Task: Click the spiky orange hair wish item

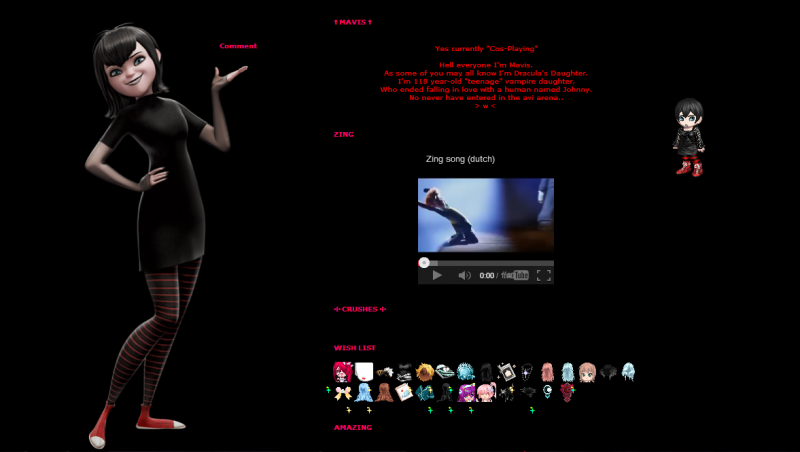Action: coord(425,372)
